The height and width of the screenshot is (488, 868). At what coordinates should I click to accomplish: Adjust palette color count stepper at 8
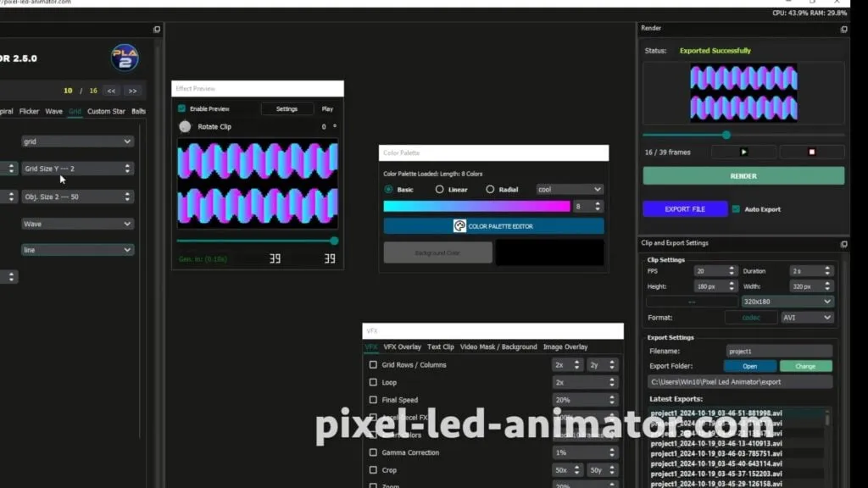598,206
